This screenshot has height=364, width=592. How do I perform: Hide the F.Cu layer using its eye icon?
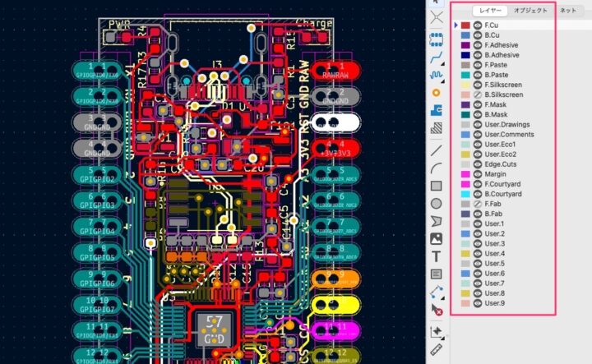point(477,25)
